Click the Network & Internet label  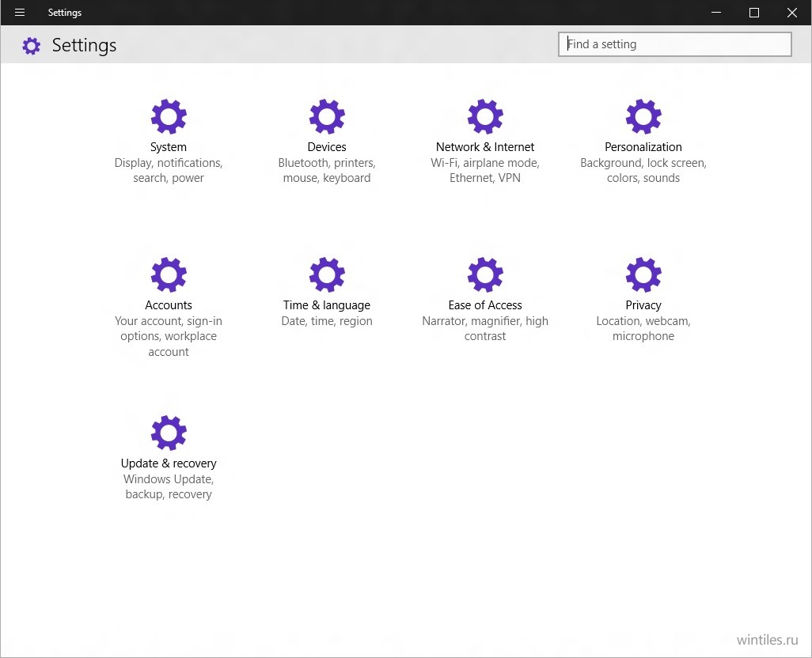[485, 147]
